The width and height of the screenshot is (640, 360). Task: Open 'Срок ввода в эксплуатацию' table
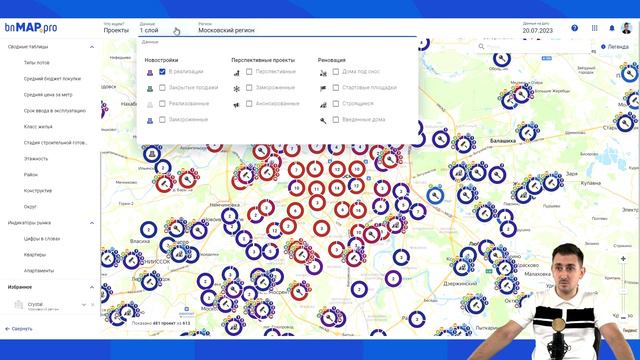click(x=55, y=111)
